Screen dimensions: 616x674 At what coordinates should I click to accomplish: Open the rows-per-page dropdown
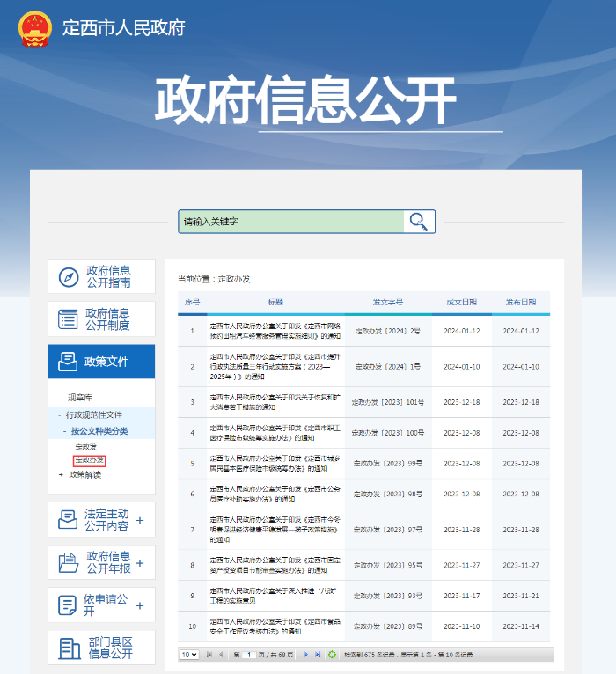189,655
